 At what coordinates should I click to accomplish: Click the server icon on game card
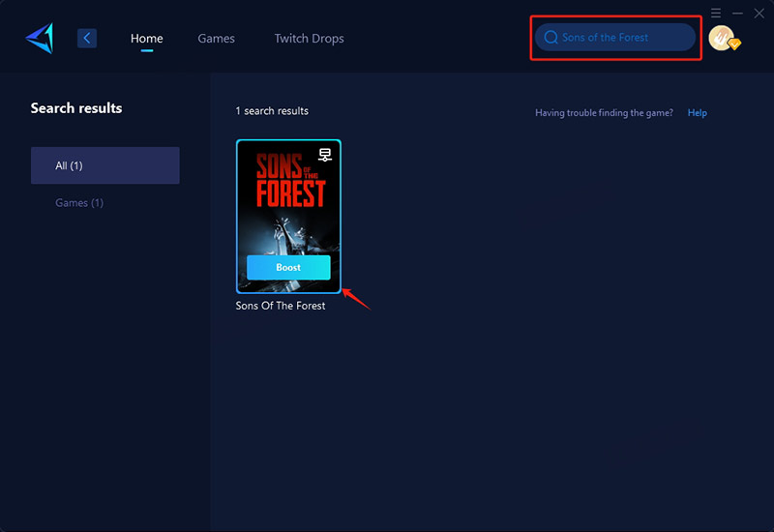(325, 155)
